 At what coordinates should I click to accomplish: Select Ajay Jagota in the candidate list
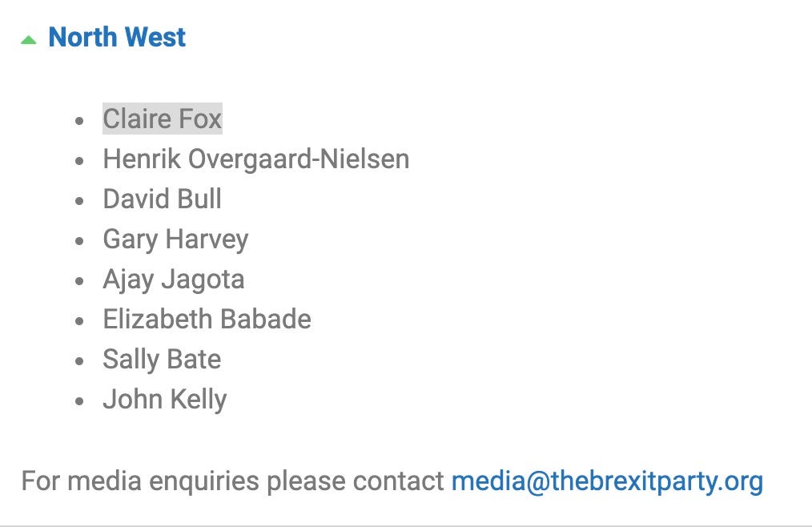174,280
